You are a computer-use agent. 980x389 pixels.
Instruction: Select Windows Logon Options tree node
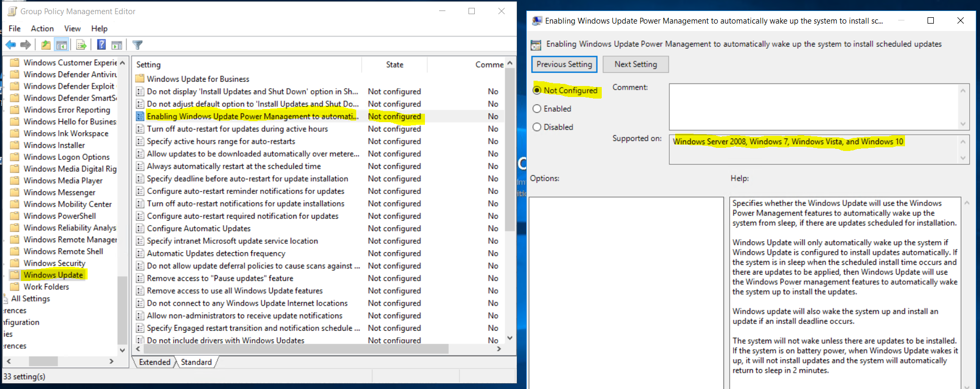pyautogui.click(x=67, y=157)
